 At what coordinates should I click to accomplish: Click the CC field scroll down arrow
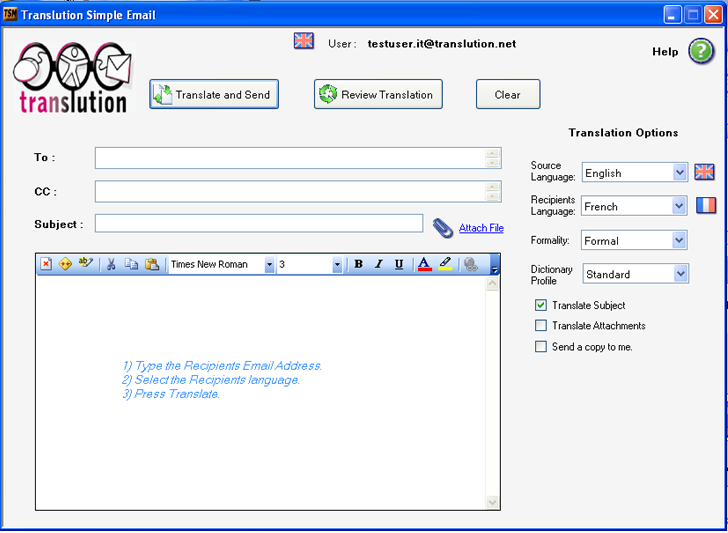[x=492, y=196]
